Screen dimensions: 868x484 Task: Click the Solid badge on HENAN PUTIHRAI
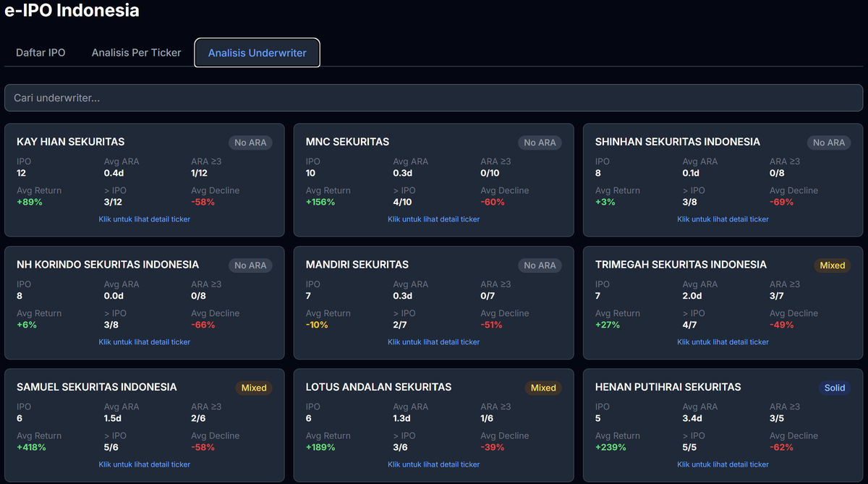pyautogui.click(x=835, y=388)
